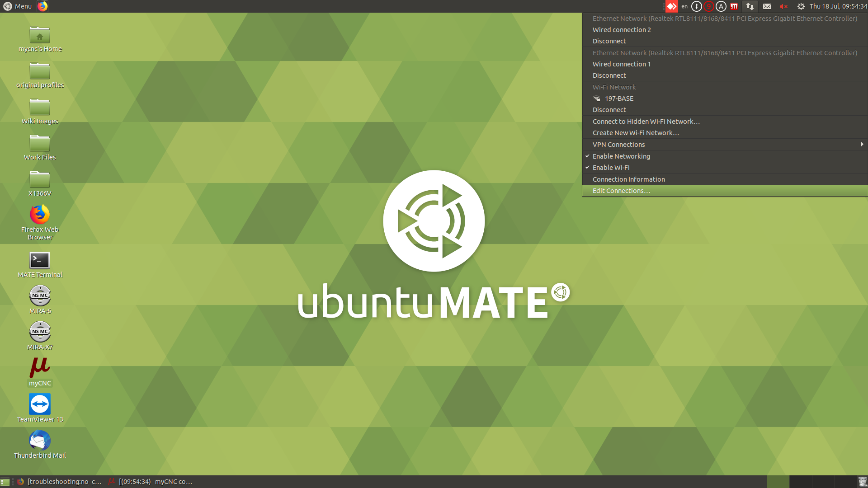Click Disconnect under Wired connection 2
The width and height of the screenshot is (868, 488).
coord(609,41)
